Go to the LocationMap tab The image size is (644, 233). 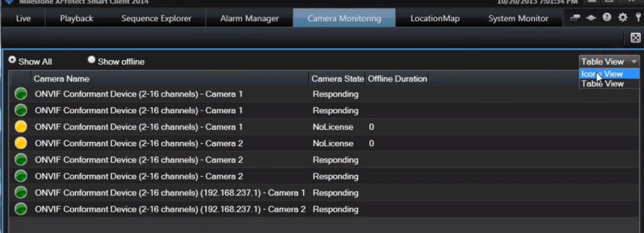click(x=435, y=18)
